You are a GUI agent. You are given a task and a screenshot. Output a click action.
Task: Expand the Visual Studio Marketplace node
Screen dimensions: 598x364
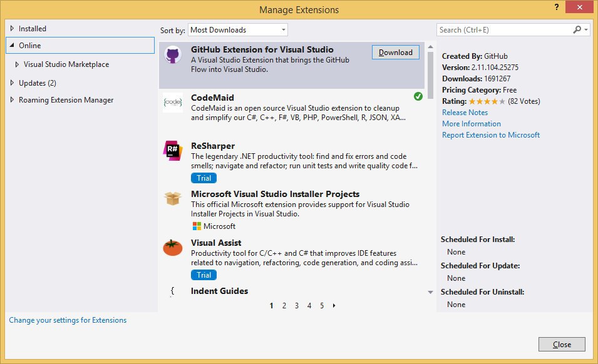pos(17,64)
